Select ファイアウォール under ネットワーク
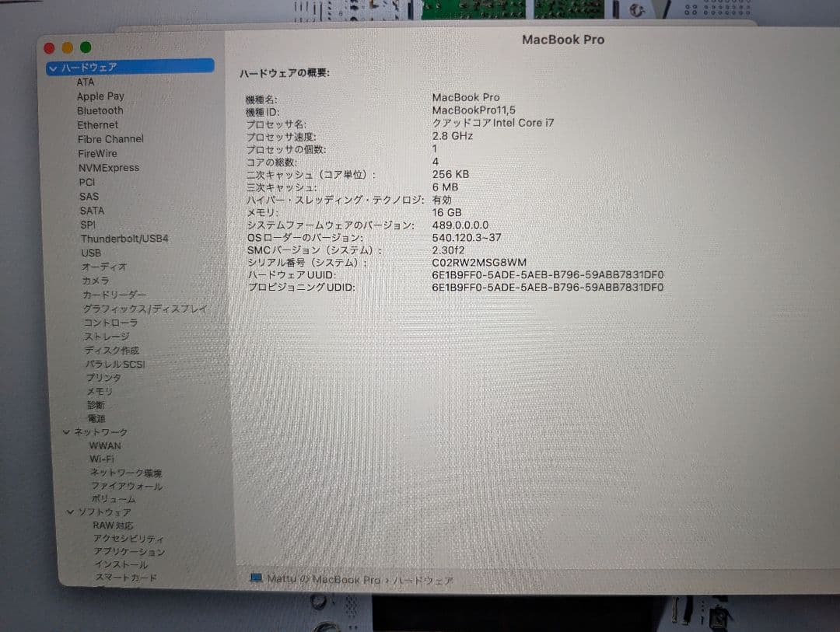Viewport: 840px width, 632px height. pos(127,485)
